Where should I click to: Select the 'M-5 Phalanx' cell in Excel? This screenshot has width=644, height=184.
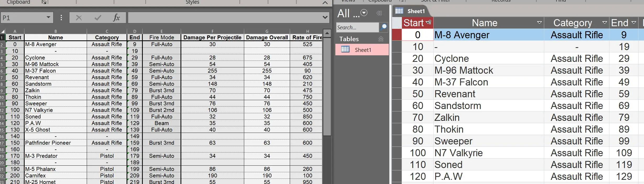[x=56, y=169]
